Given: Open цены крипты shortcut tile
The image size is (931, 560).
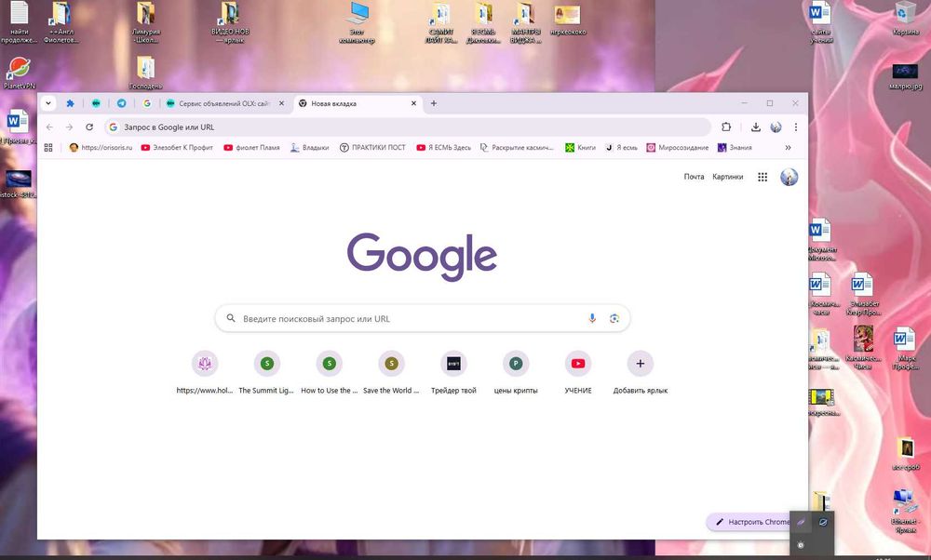Looking at the screenshot, I should point(516,373).
